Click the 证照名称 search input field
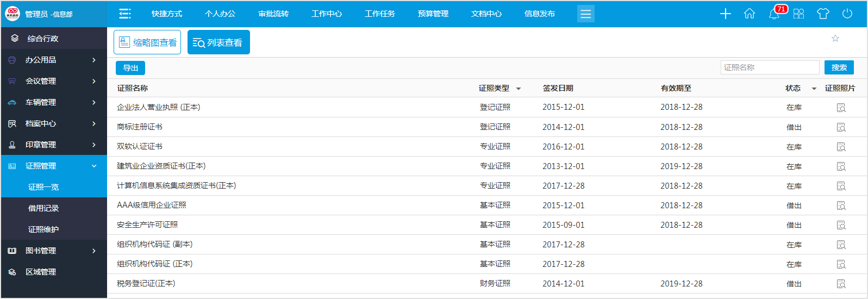868x299 pixels. (x=769, y=67)
